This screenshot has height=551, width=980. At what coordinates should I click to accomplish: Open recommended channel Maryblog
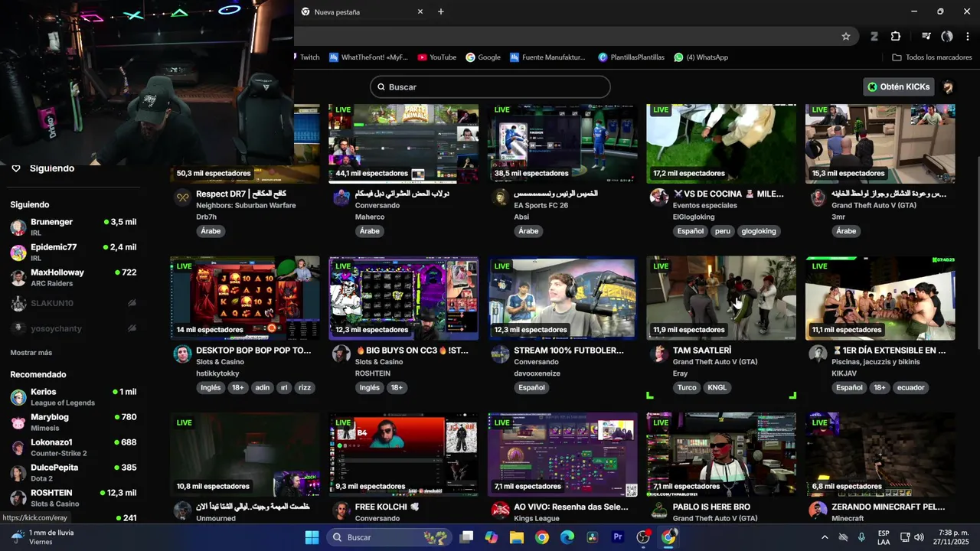coord(73,422)
